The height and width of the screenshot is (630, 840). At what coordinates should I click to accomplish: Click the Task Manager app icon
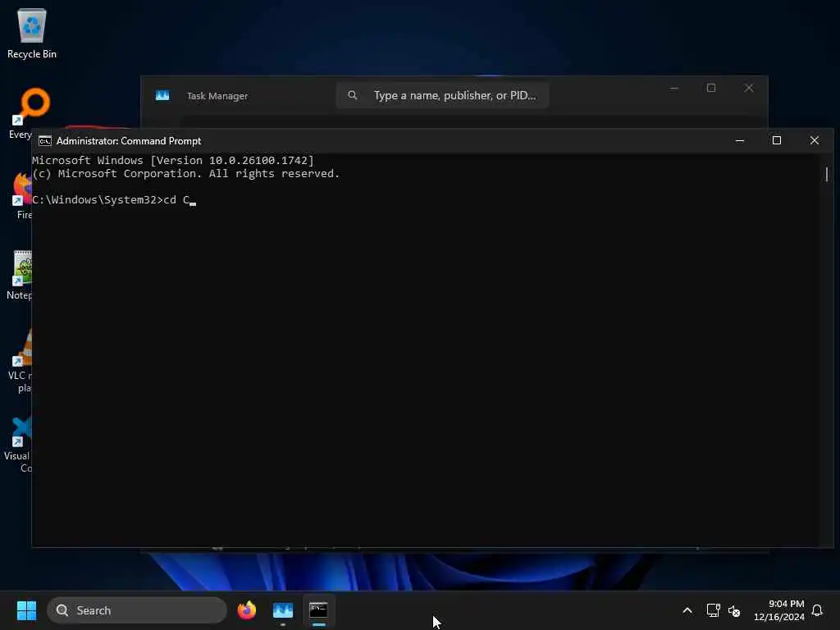[x=162, y=95]
